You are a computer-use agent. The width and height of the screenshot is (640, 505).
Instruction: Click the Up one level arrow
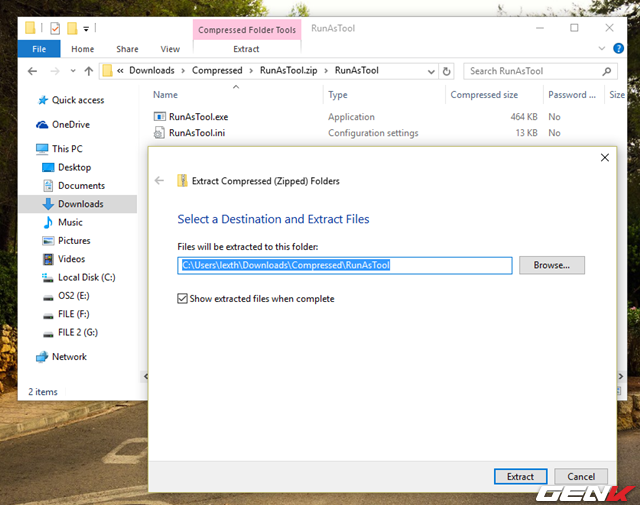pos(89,71)
